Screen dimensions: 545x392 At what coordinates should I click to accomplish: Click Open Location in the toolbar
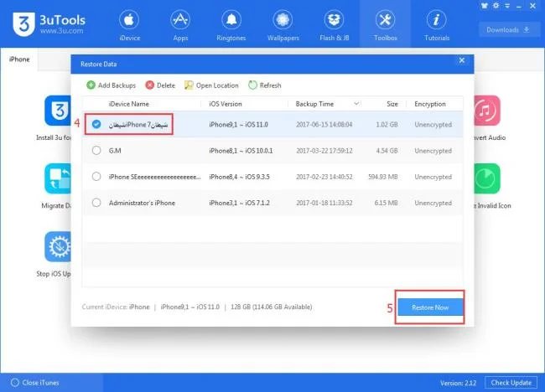click(x=211, y=85)
